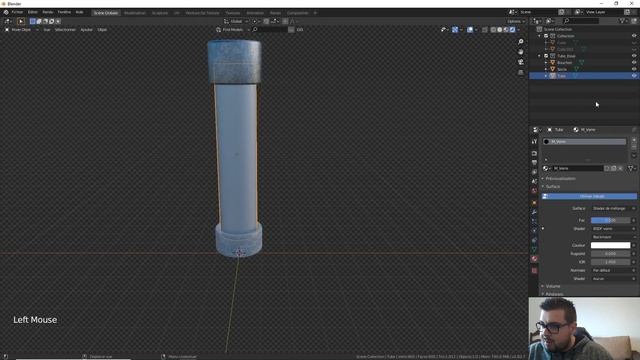Open the Fenêtre menu
Screen dimensions: 640x360
64,12
